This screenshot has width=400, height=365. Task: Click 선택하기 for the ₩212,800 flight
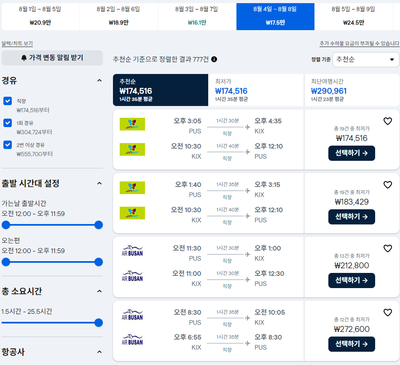(x=351, y=280)
